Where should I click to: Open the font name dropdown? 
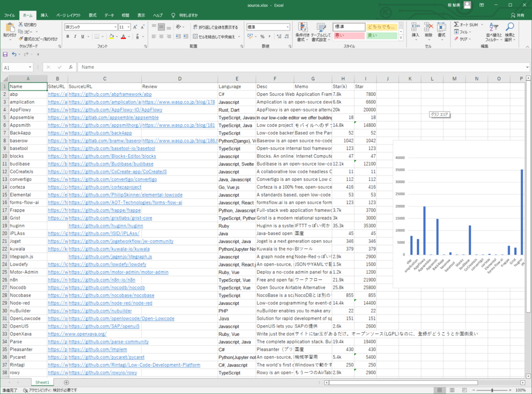(115, 27)
